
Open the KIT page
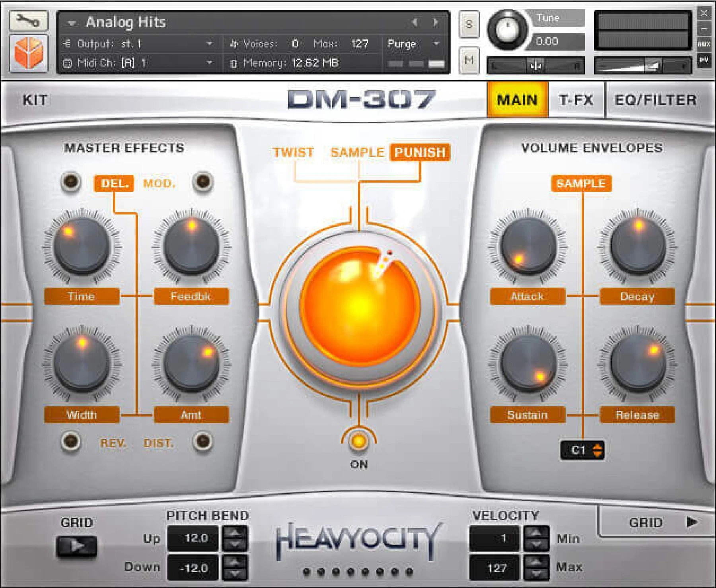tap(35, 100)
